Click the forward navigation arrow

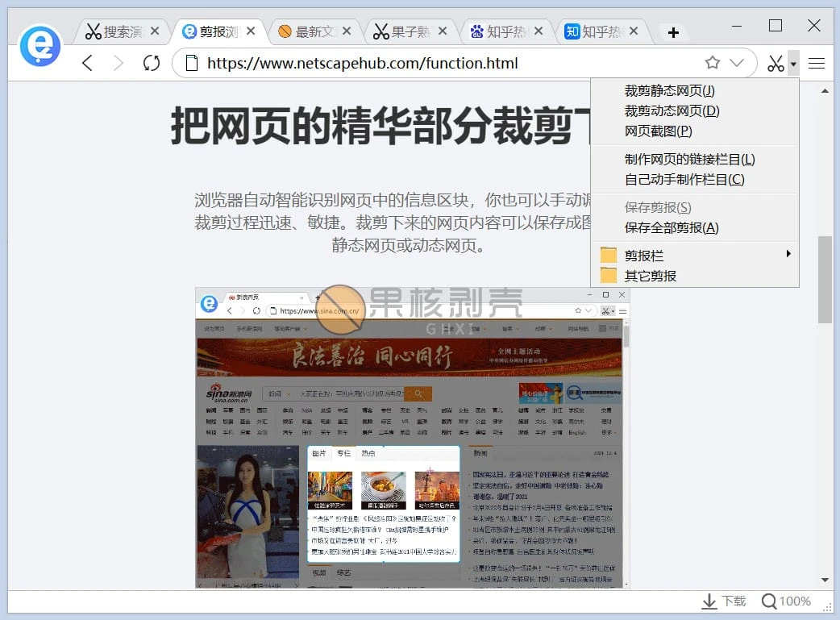119,63
